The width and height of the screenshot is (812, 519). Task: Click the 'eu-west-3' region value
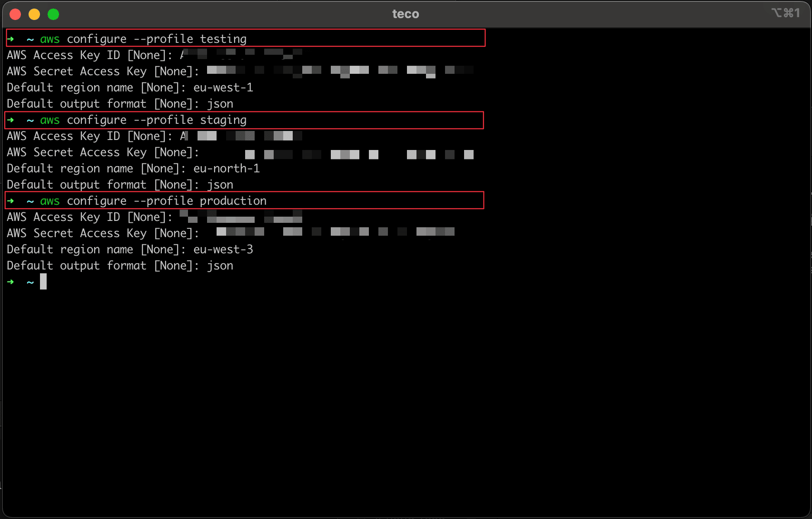tap(223, 250)
